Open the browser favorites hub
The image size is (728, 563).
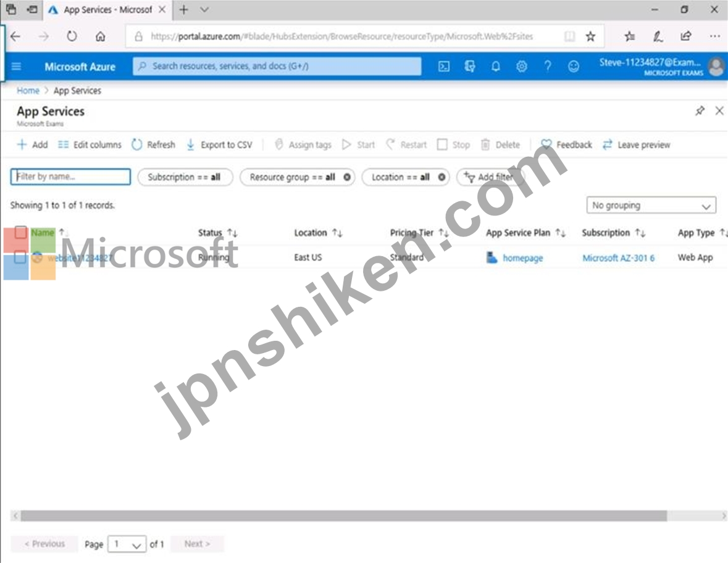[630, 36]
